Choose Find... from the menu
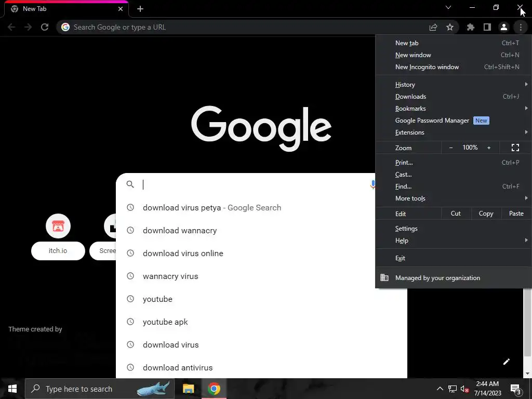 click(x=454, y=187)
